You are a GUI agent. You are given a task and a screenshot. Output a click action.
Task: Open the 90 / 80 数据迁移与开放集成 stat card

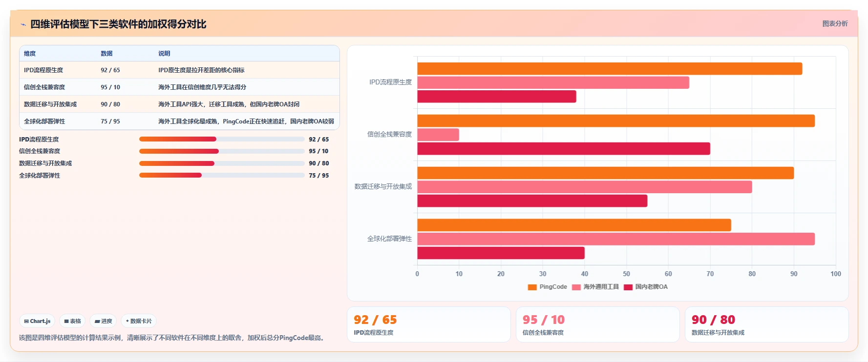767,324
